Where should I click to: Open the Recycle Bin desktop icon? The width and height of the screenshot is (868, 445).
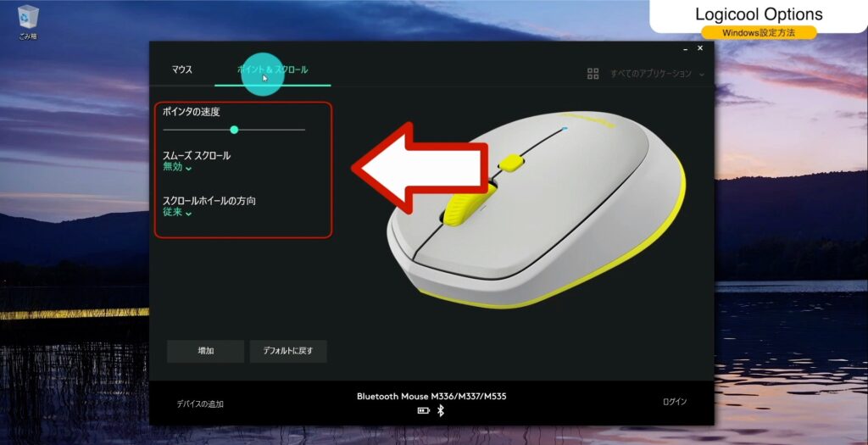(28, 22)
